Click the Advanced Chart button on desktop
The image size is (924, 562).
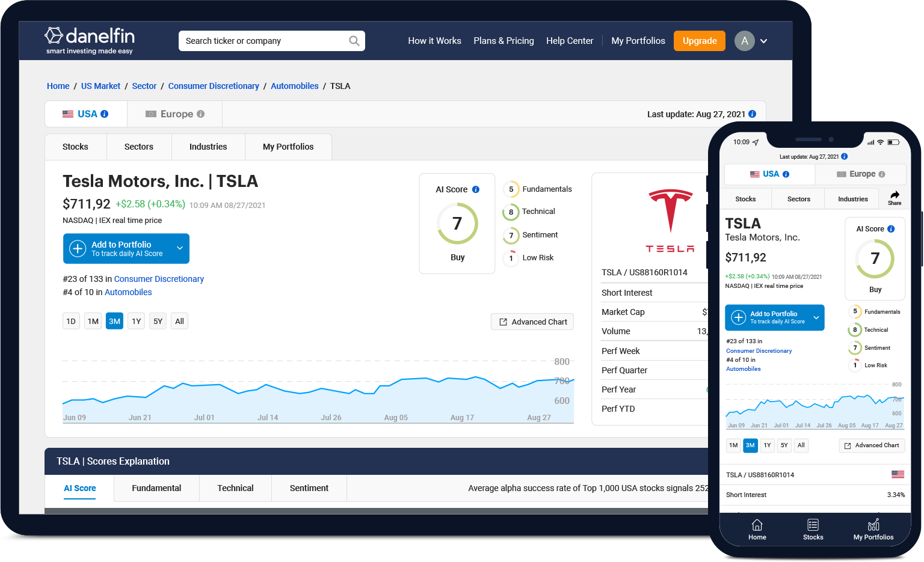532,322
